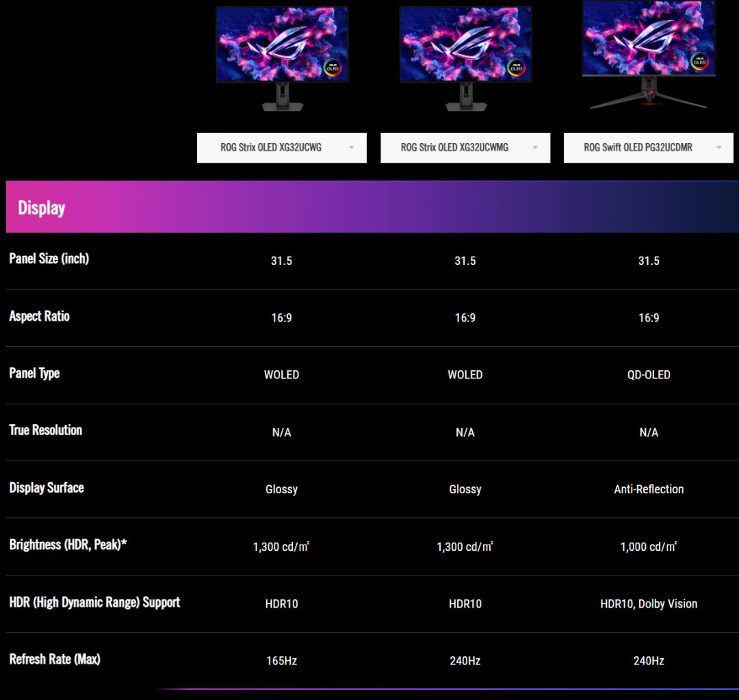Click the XG32UCWG '16:9' aspect ratio value
This screenshot has height=700, width=739.
tap(281, 317)
